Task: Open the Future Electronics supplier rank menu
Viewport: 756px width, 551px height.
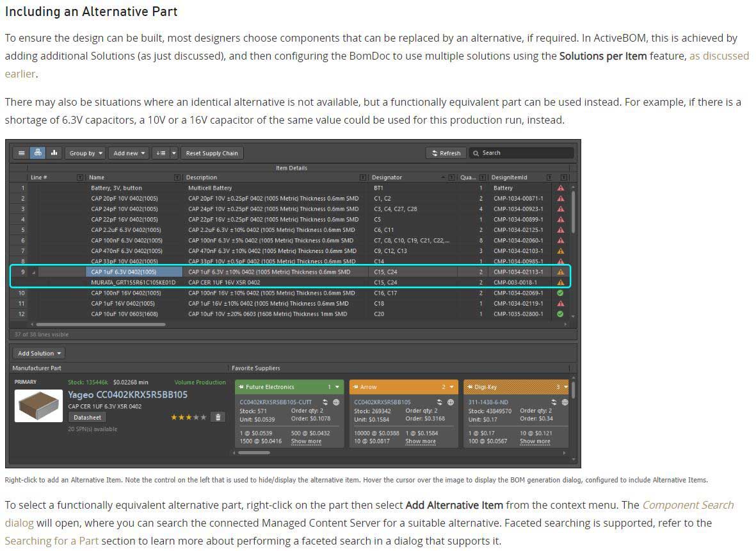Action: click(334, 387)
